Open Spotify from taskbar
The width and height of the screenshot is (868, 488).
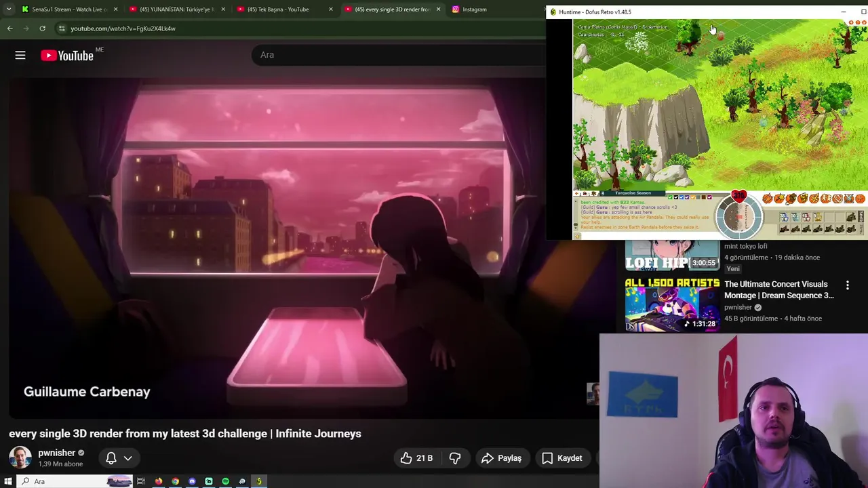click(x=225, y=481)
